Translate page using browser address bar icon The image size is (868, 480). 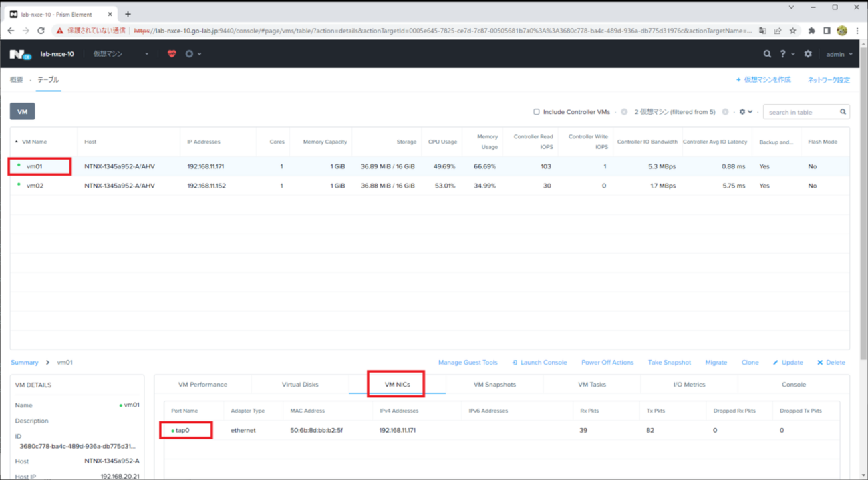[x=762, y=31]
